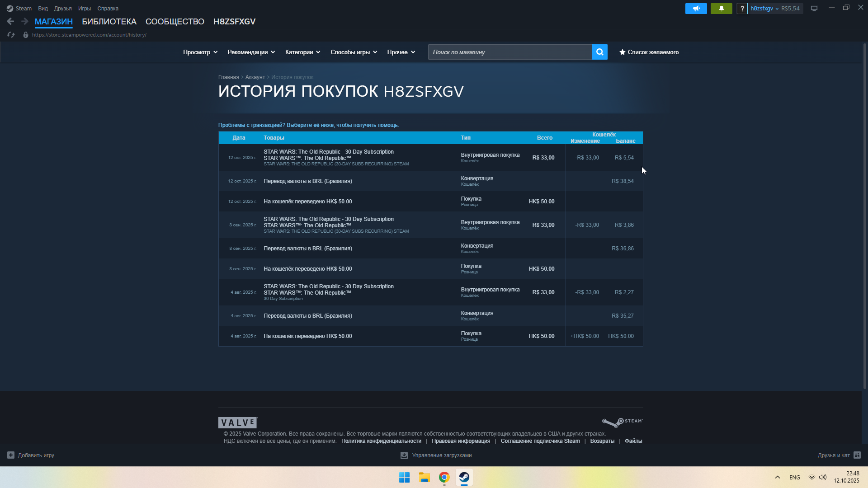Click the store search input field

(509, 52)
